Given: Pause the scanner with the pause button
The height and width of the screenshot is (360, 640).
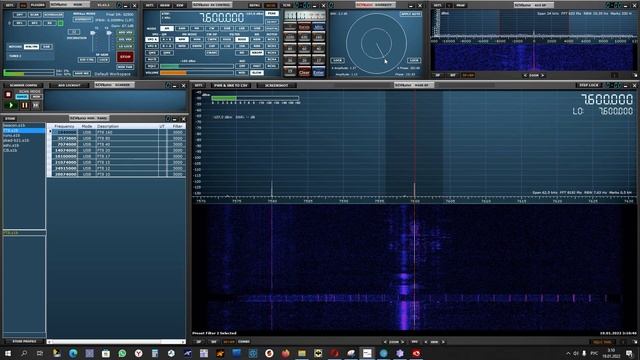Looking at the screenshot, I should tap(24, 105).
